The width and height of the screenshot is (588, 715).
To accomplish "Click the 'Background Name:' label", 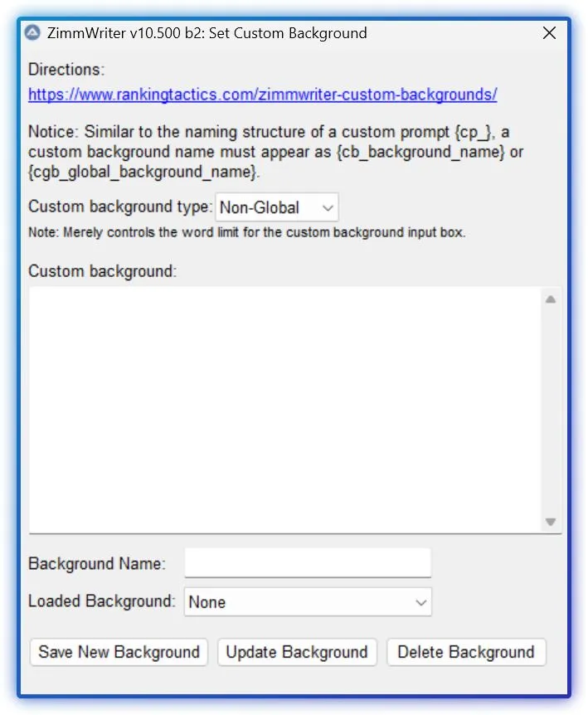I will pyautogui.click(x=97, y=563).
